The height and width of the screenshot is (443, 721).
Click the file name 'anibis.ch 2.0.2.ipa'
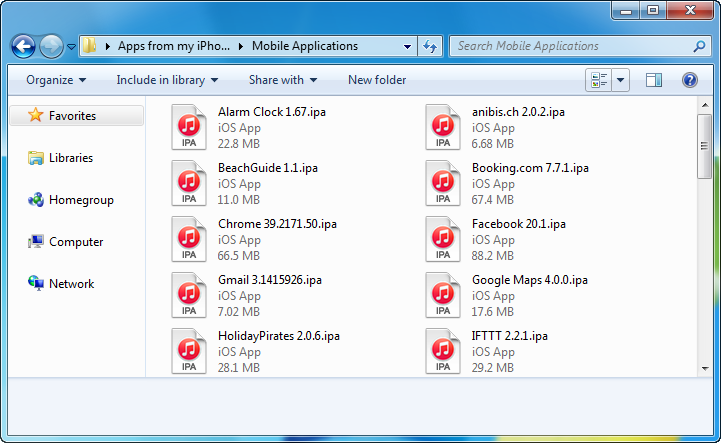pyautogui.click(x=518, y=112)
